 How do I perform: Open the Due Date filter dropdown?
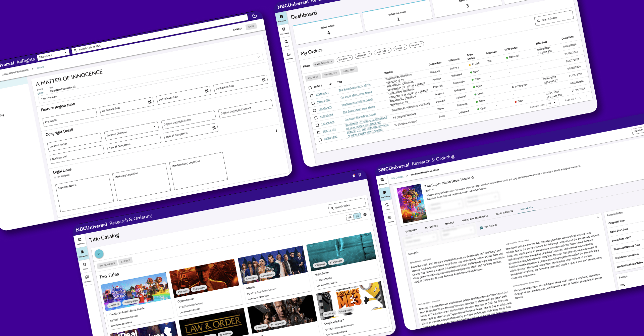click(x=345, y=59)
